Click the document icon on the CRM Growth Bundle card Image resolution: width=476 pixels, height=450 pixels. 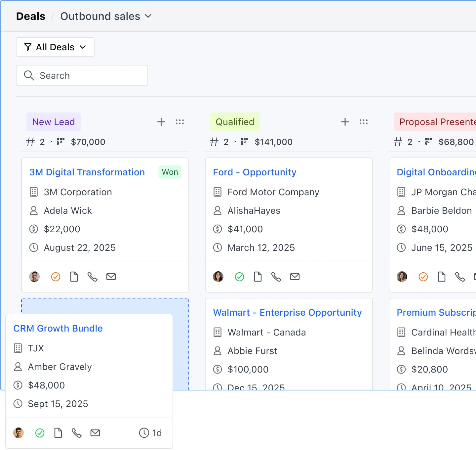(x=58, y=432)
